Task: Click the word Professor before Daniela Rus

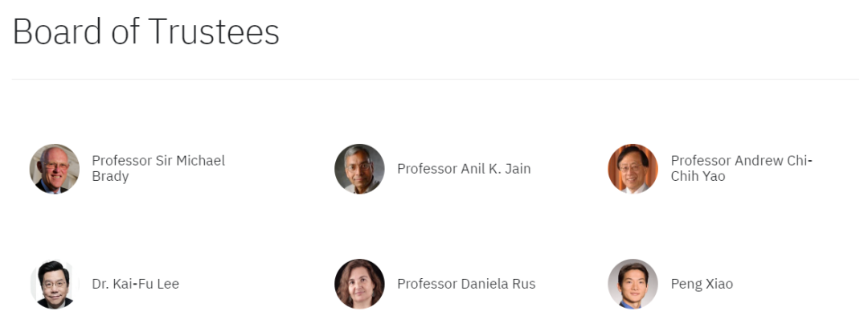Action: (x=428, y=284)
